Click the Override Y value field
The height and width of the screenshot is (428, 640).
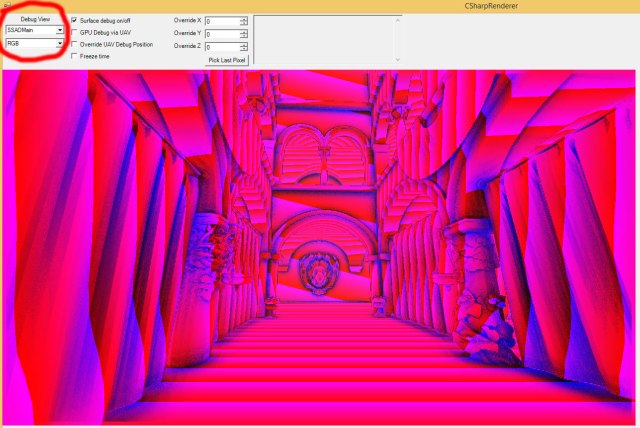pyautogui.click(x=222, y=34)
